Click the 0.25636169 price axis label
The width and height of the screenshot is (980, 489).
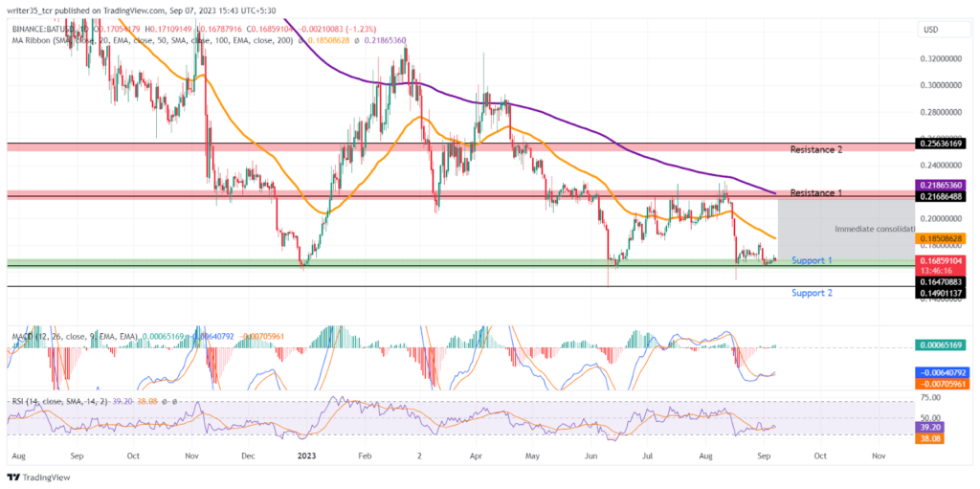coord(941,144)
